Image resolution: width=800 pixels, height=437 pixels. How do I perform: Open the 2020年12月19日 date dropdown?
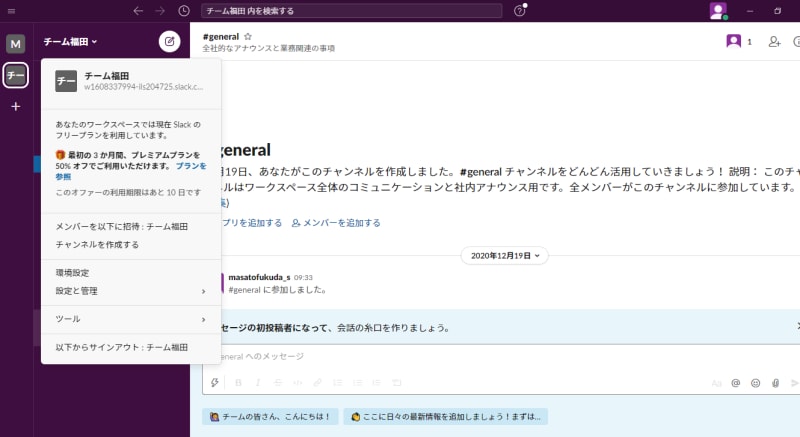point(505,255)
